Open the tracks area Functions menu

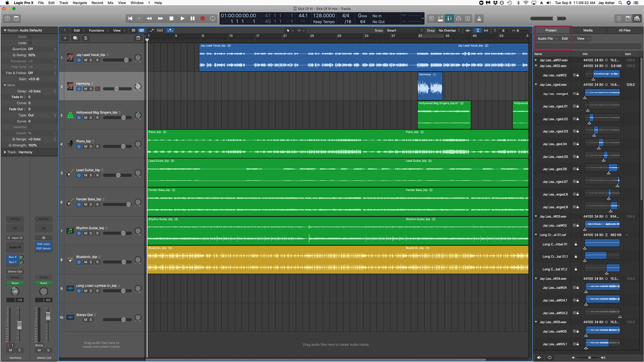(x=99, y=30)
